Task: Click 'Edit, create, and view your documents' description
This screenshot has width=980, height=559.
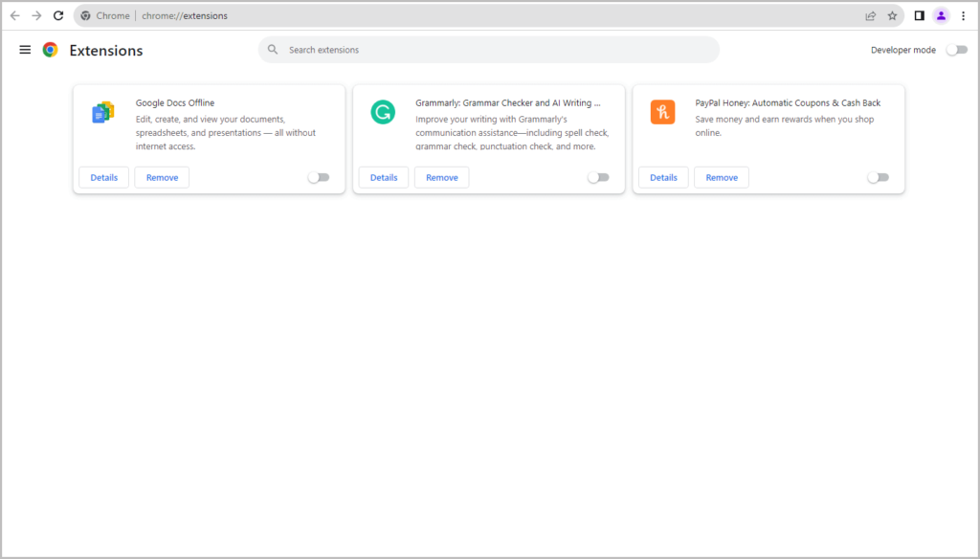Action: (226, 132)
